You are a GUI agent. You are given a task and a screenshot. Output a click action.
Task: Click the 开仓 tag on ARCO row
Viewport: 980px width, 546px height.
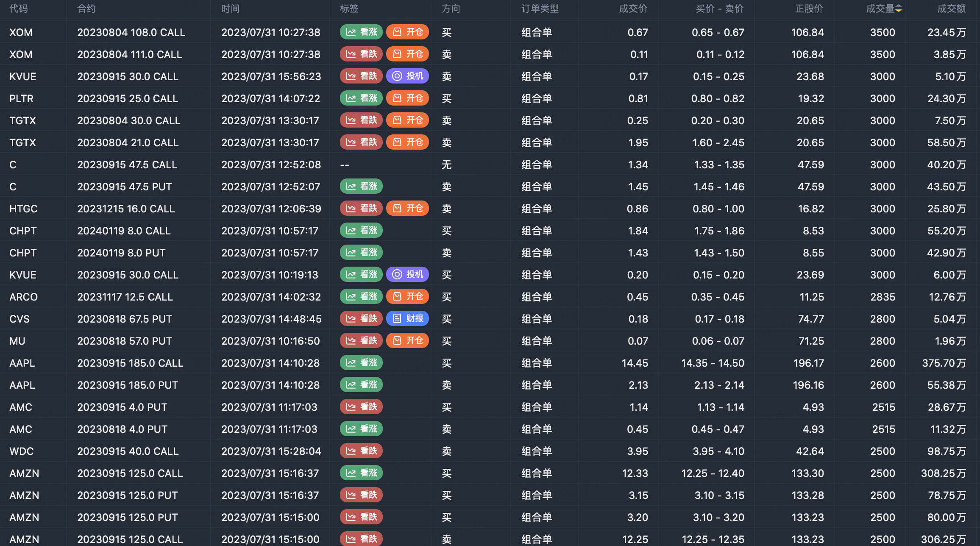coord(407,297)
